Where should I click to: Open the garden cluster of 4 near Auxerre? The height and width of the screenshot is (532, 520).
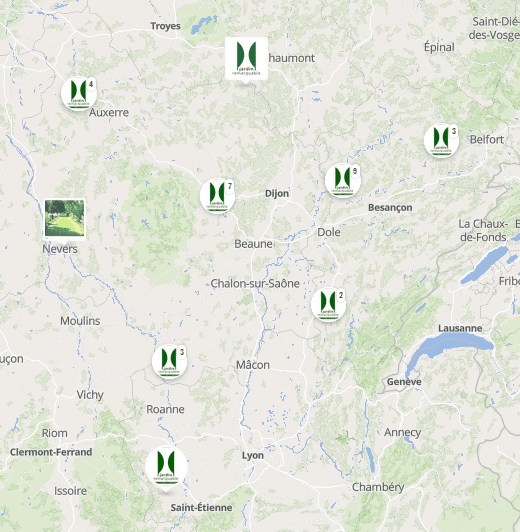click(79, 94)
